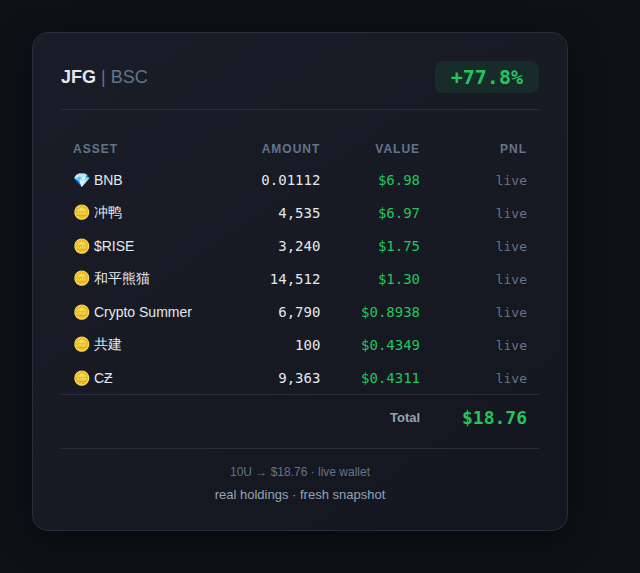
Task: Click the coin icon beside Crypto Summer
Action: tap(81, 312)
